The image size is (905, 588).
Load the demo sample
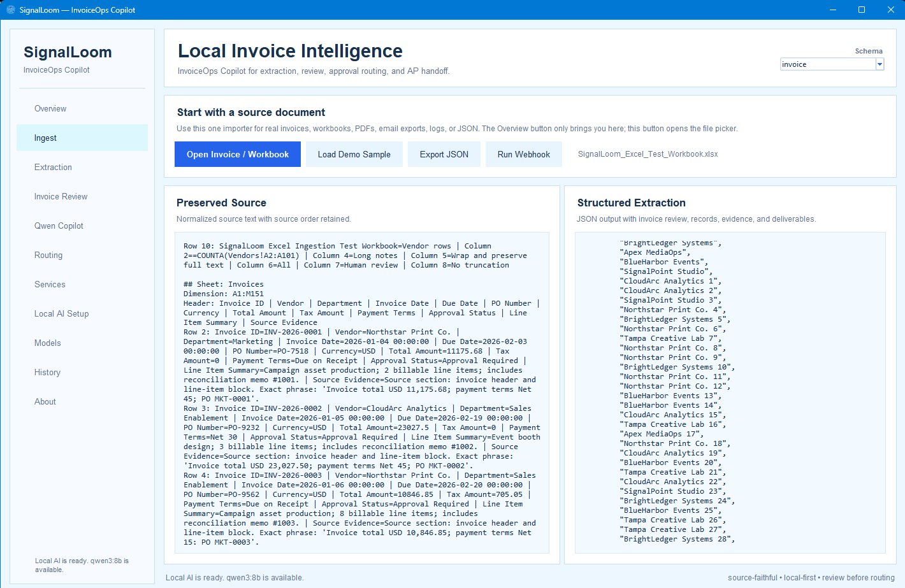tap(354, 154)
